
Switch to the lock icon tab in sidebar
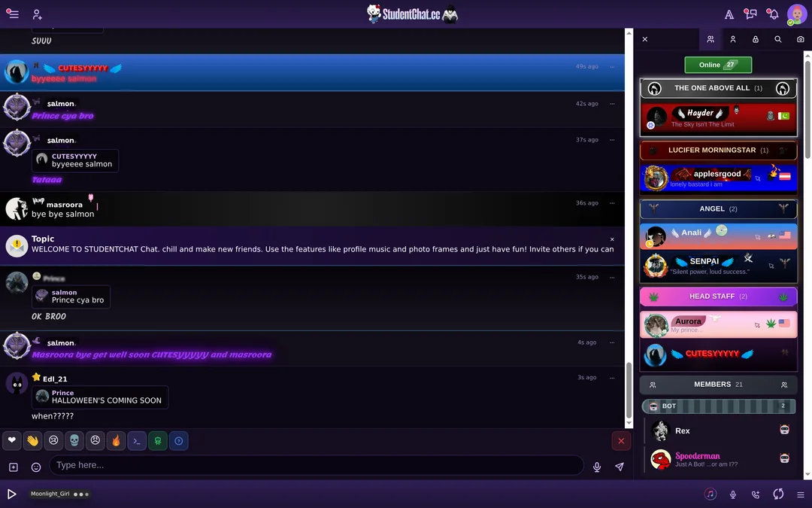click(x=756, y=39)
